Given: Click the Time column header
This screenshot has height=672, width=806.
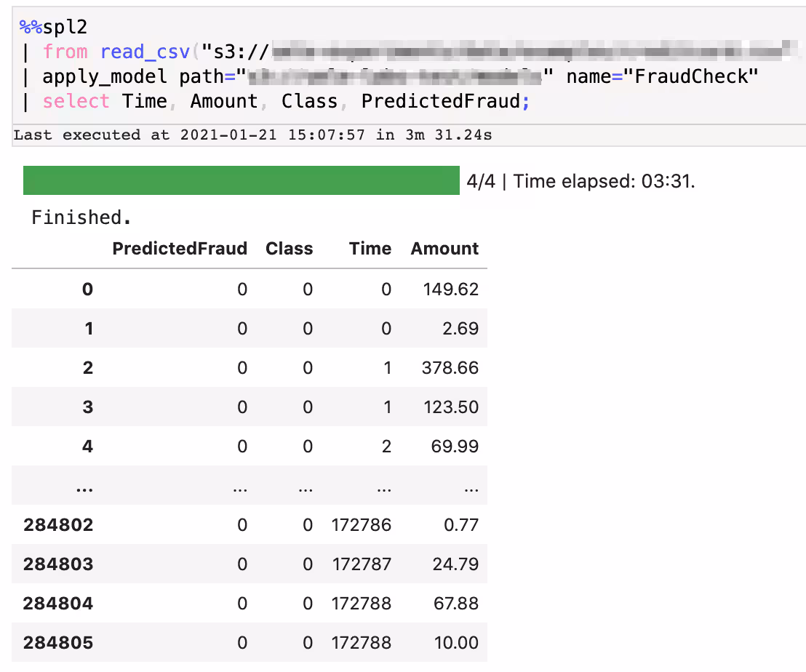Looking at the screenshot, I should [x=370, y=249].
